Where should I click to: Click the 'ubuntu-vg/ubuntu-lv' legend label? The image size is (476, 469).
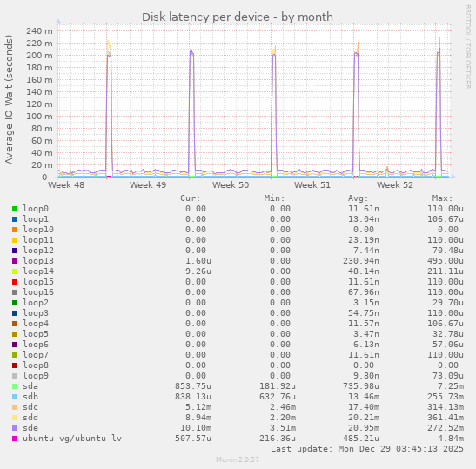coord(72,439)
